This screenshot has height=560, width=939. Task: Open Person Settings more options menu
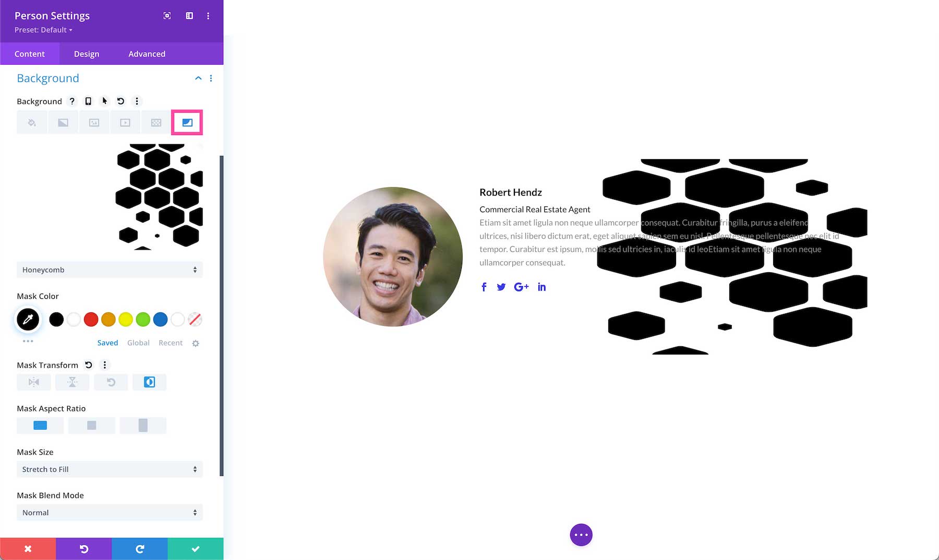208,16
